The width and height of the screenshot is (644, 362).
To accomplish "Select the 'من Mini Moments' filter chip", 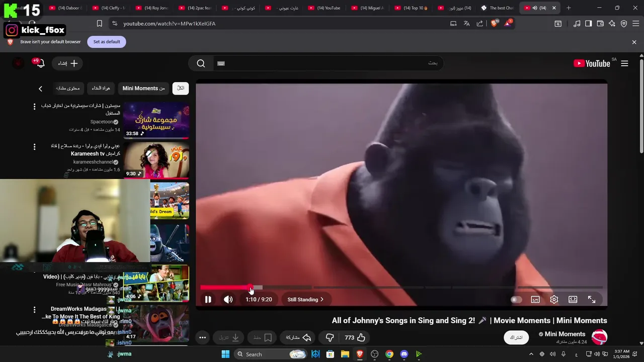I will click(143, 88).
